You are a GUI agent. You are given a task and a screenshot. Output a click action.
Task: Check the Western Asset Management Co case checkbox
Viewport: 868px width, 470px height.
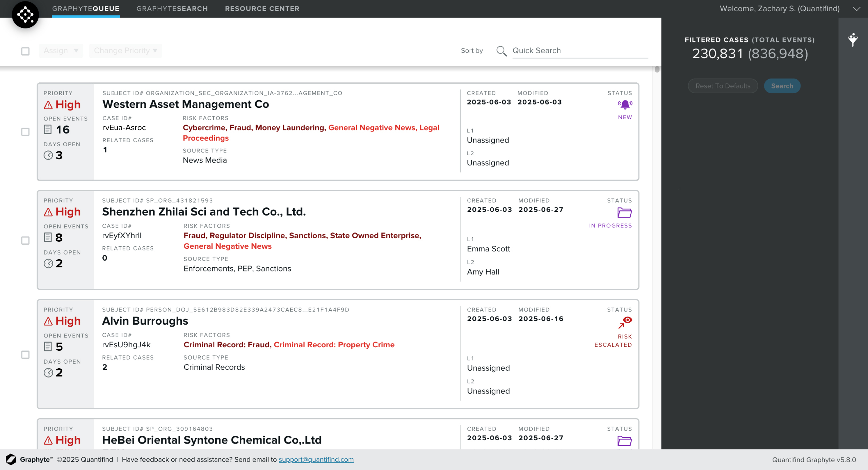click(25, 132)
